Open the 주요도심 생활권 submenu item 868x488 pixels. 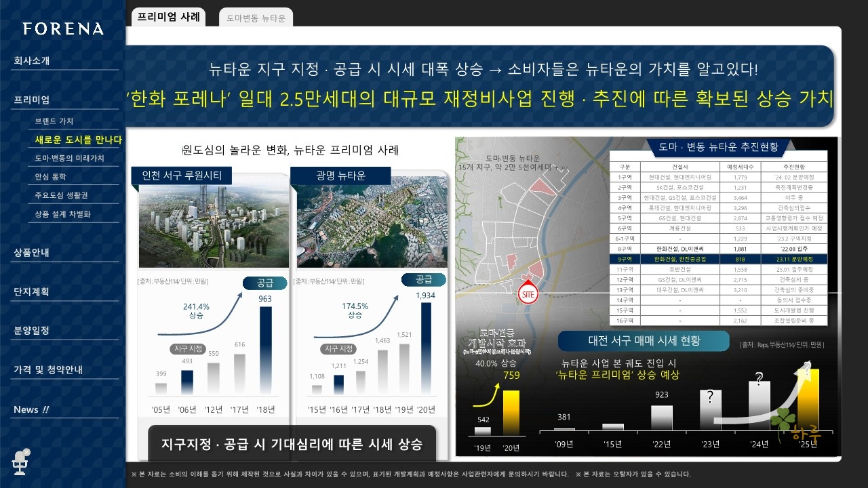click(x=62, y=195)
